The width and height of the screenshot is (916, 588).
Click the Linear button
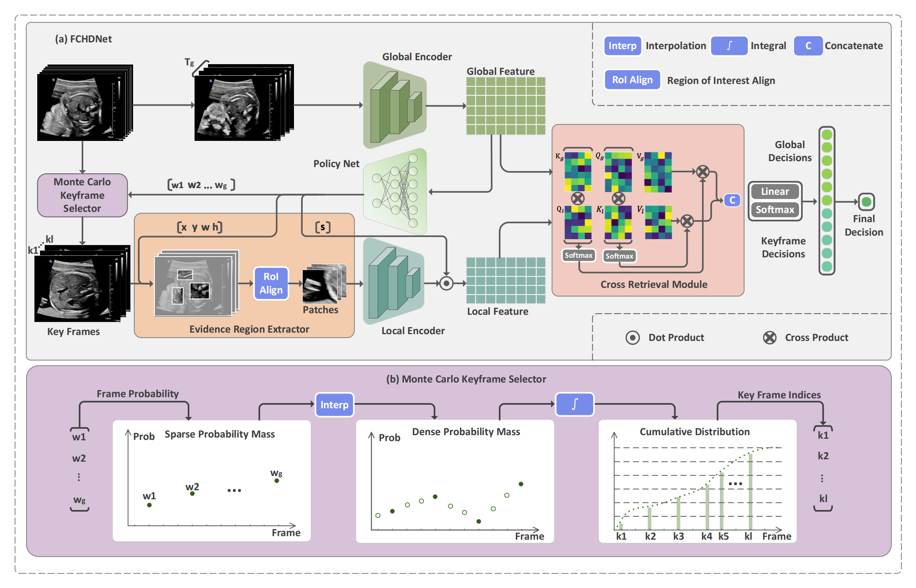coord(775,192)
